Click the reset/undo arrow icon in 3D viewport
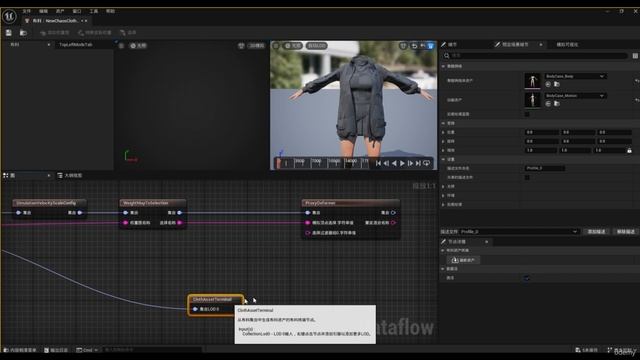The width and height of the screenshot is (640, 360). point(414,46)
